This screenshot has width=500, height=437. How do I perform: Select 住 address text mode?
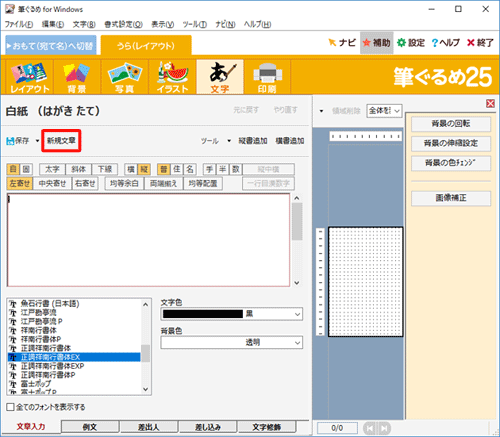(177, 169)
